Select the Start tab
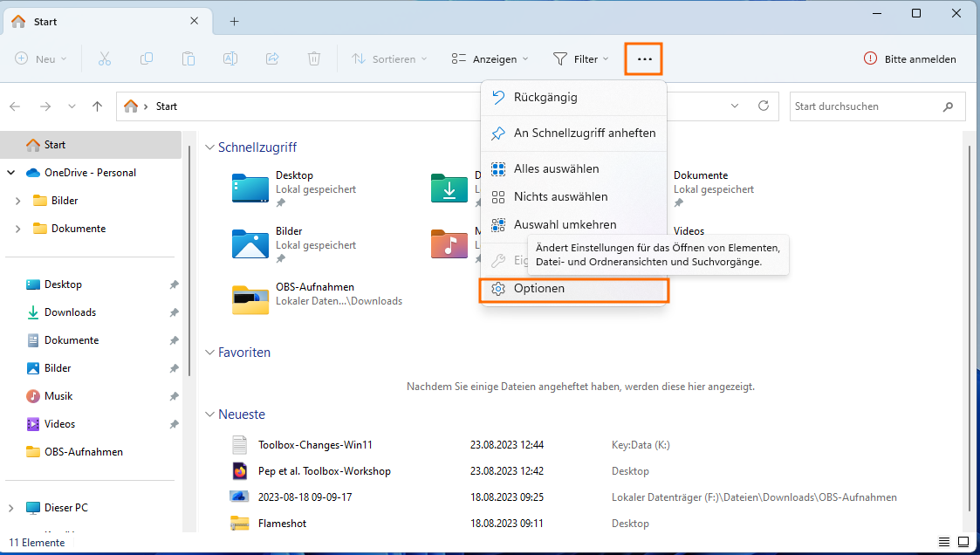 coord(107,22)
